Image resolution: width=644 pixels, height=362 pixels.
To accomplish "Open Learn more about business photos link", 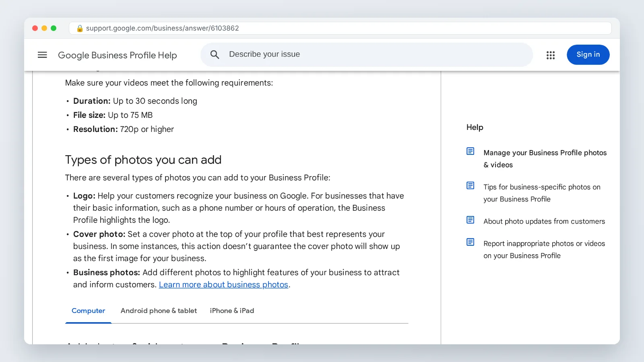I will click(223, 284).
